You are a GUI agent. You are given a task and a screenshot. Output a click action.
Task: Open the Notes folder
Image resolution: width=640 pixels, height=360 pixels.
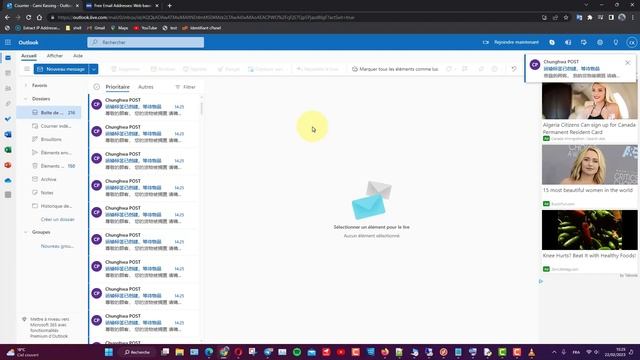point(49,193)
